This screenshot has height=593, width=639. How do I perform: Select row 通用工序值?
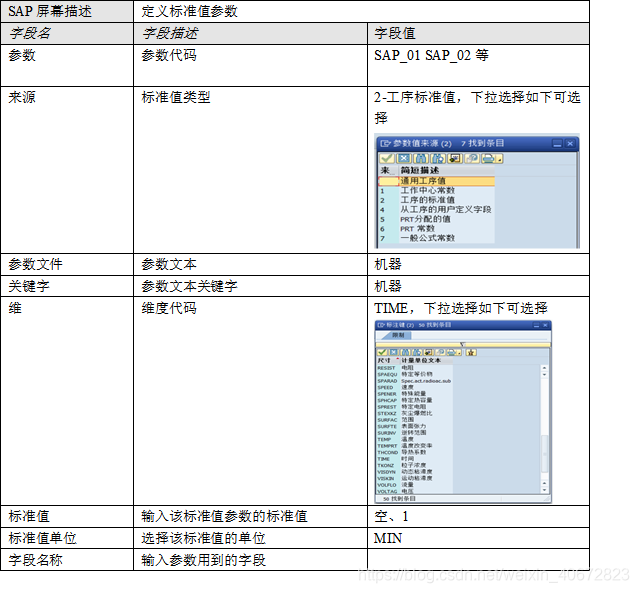point(436,181)
